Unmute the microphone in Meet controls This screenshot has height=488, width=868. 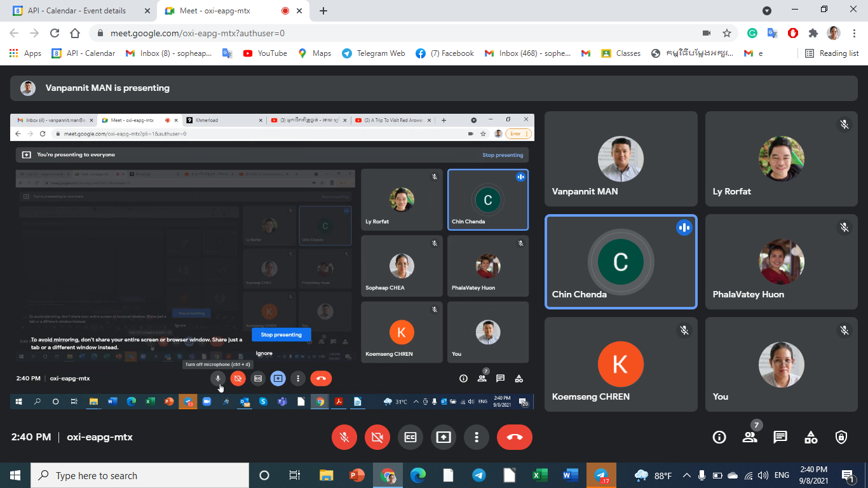[x=344, y=437]
